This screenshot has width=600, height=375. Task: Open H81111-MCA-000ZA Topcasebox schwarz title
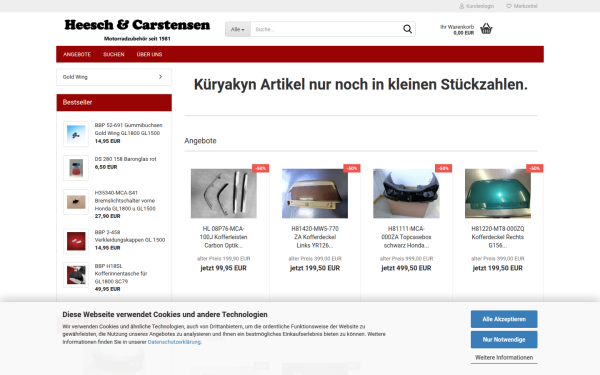point(406,237)
